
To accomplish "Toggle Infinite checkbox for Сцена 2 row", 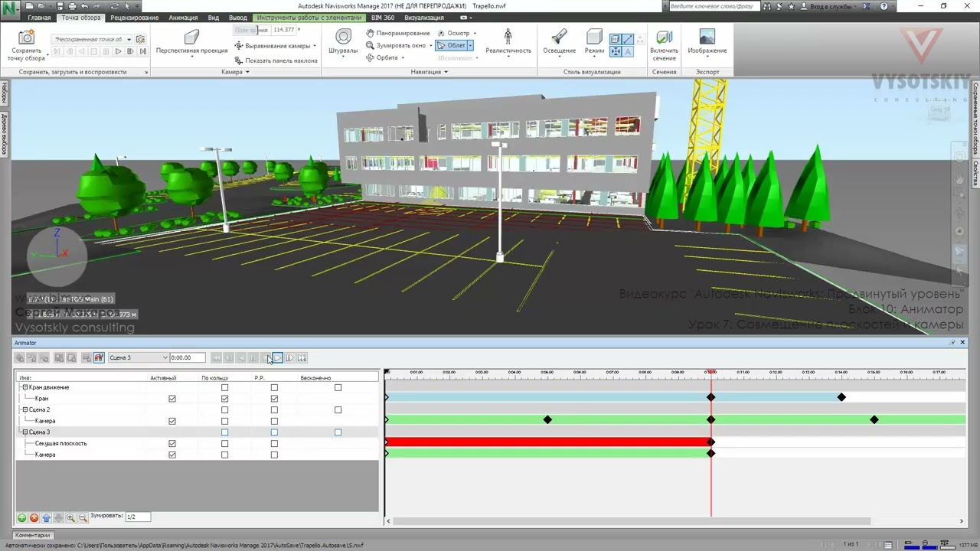I will [338, 410].
